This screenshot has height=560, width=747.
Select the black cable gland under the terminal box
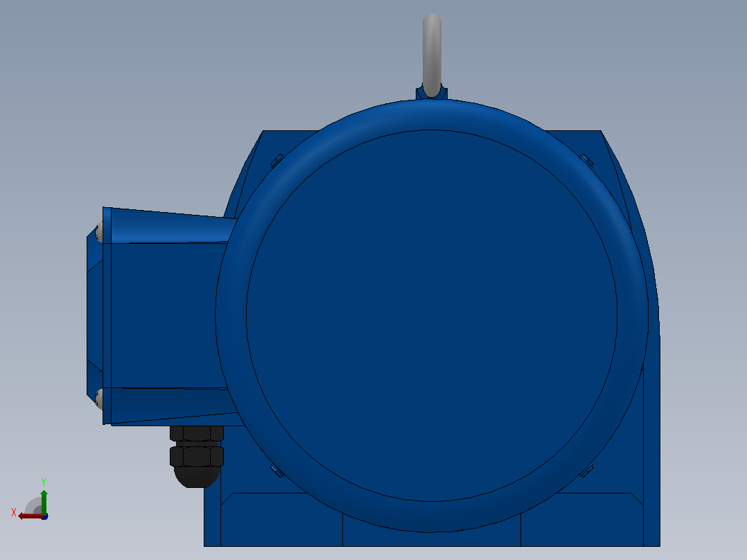pyautogui.click(x=196, y=457)
